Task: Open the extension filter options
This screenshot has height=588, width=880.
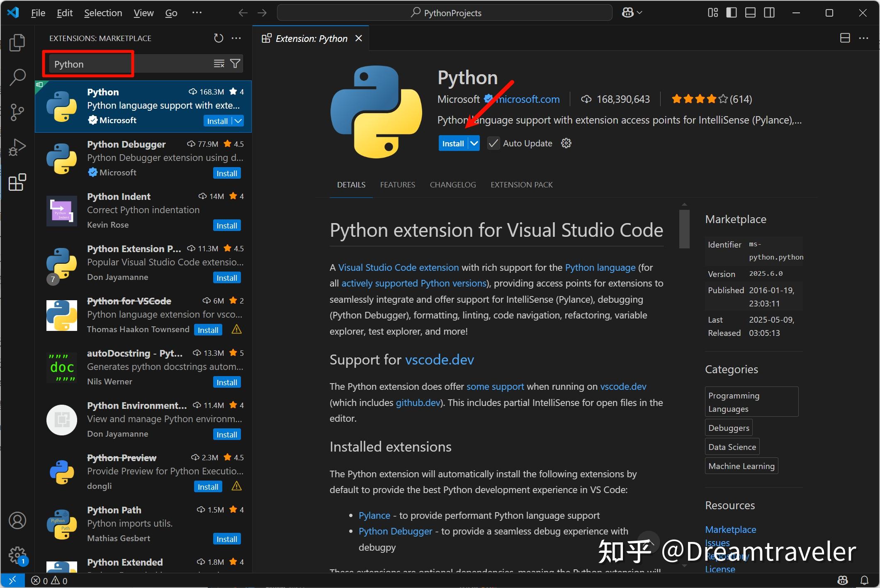Action: click(x=235, y=63)
